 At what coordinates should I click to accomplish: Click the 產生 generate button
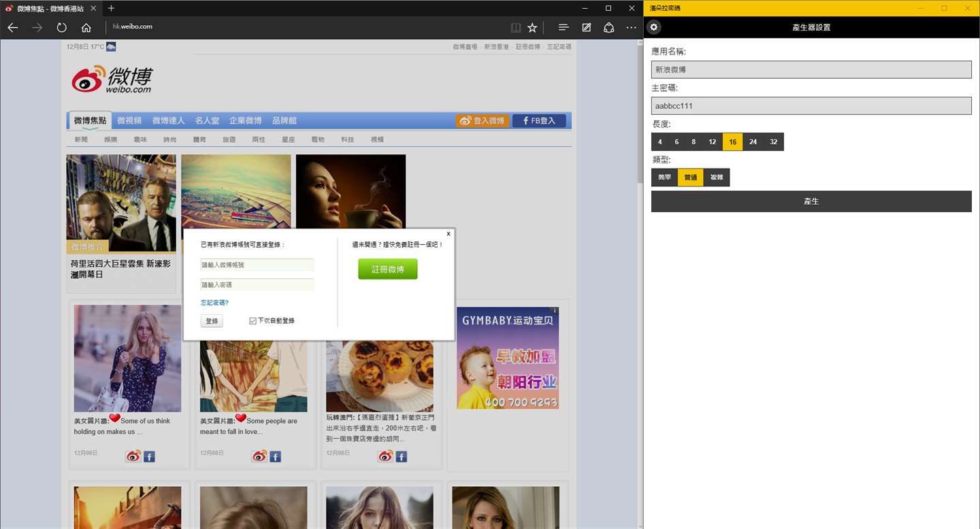point(811,201)
